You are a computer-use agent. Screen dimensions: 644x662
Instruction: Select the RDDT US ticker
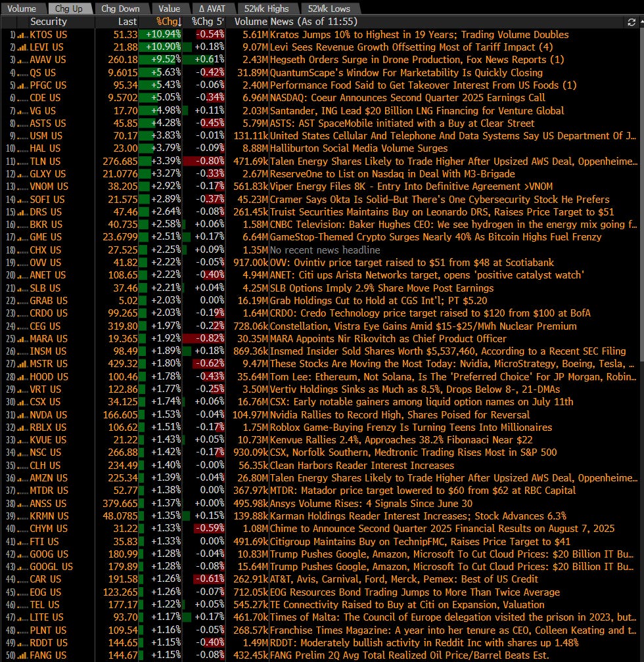[49, 643]
